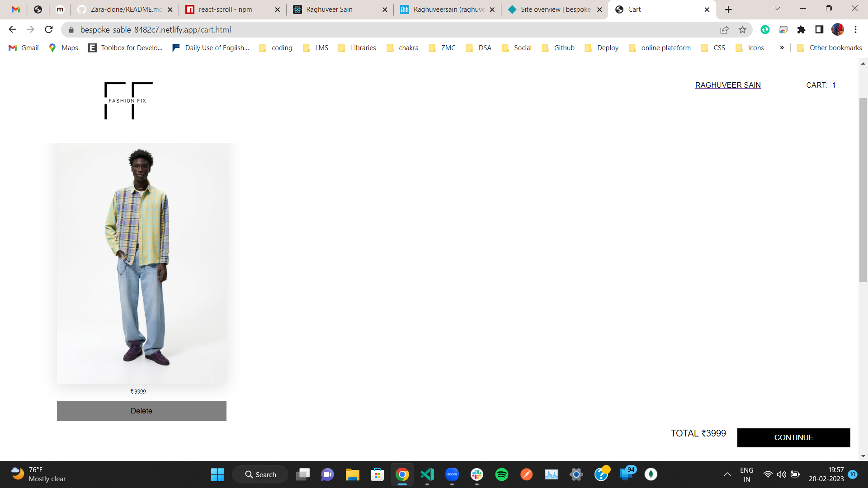This screenshot has height=488, width=868.
Task: Open Chrome three-dot menu
Action: click(x=855, y=29)
